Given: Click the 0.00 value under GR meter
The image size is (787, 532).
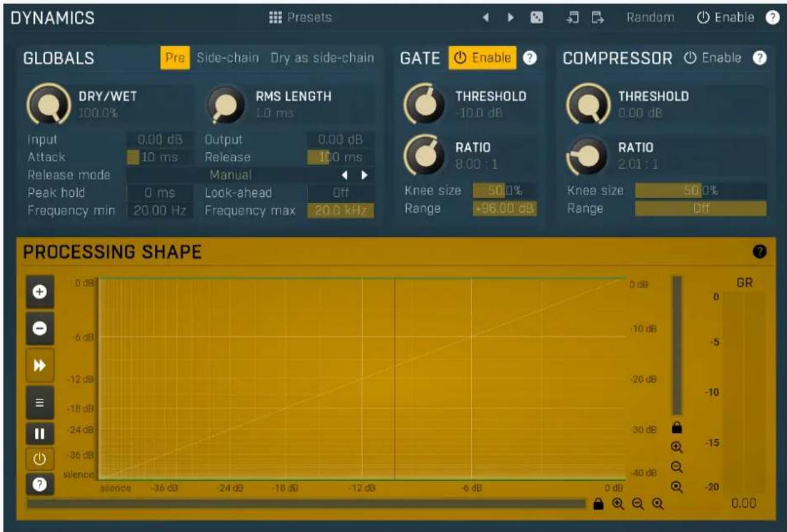Looking at the screenshot, I should point(744,503).
